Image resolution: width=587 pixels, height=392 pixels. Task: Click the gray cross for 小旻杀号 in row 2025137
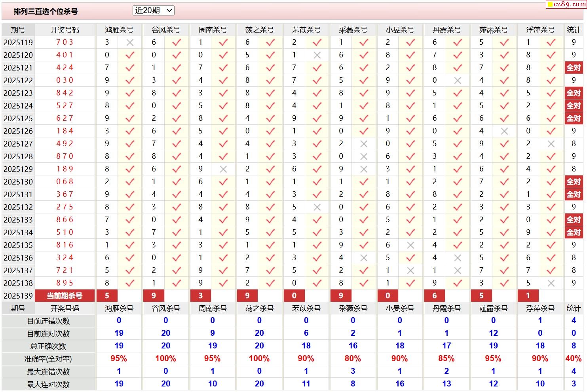(x=410, y=270)
